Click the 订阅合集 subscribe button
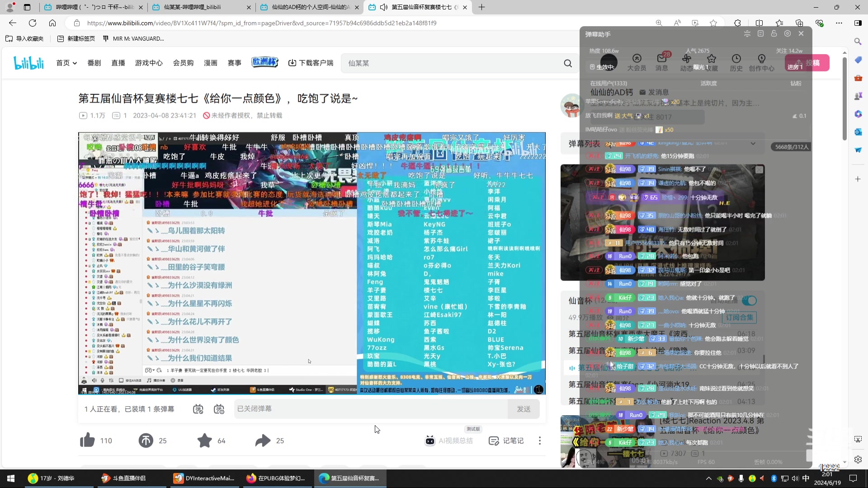This screenshot has width=868, height=488. pos(740,317)
